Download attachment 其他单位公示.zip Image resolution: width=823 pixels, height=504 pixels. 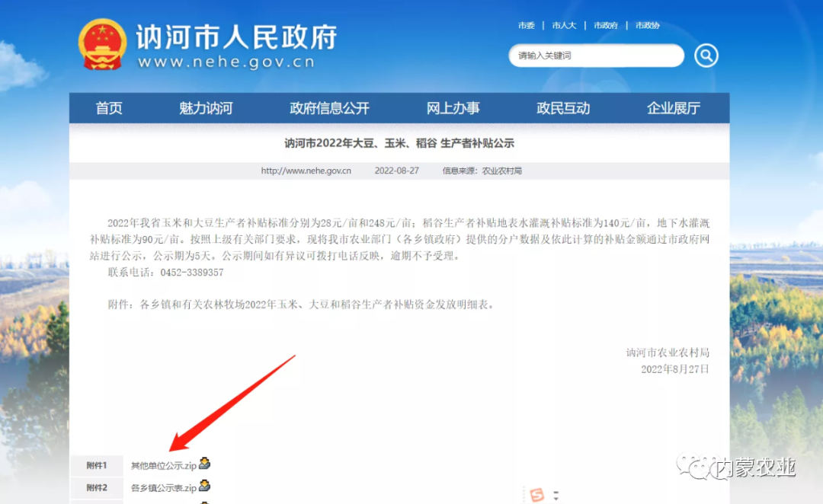[x=163, y=466]
